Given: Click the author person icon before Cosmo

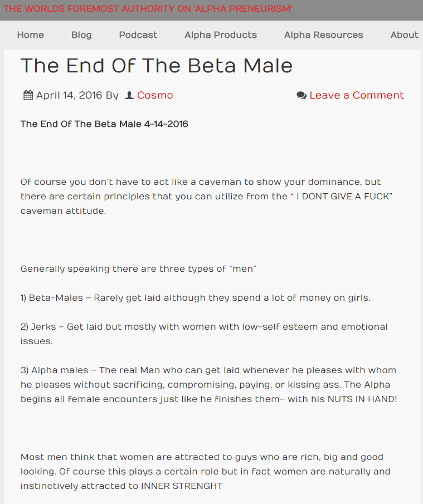Looking at the screenshot, I should click(129, 95).
